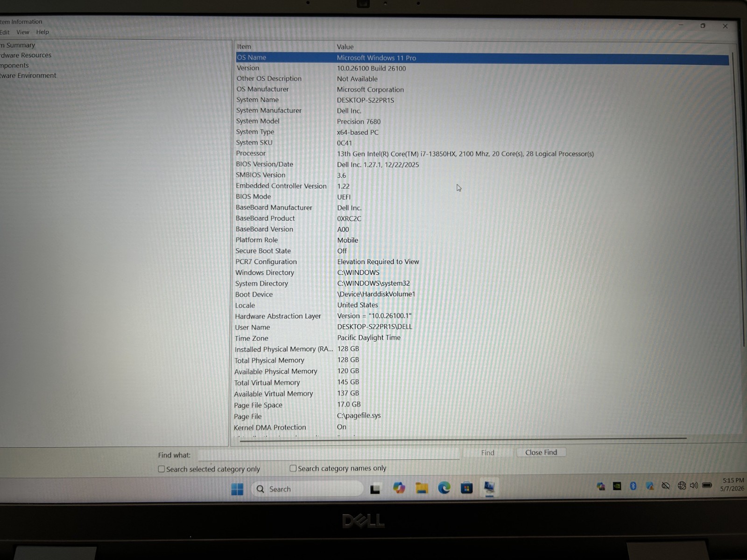
Task: Select Components tree node
Action: (14, 65)
